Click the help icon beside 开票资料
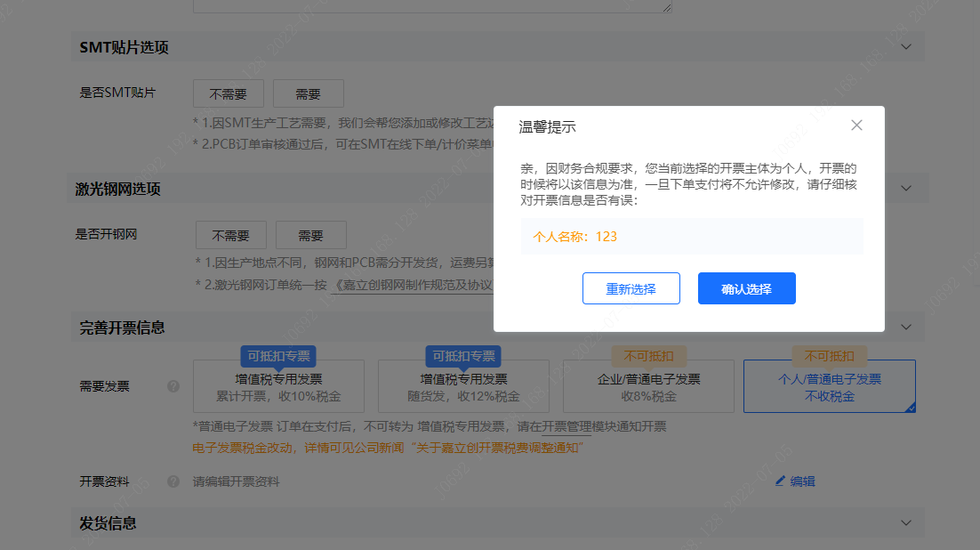980x550 pixels. (173, 481)
